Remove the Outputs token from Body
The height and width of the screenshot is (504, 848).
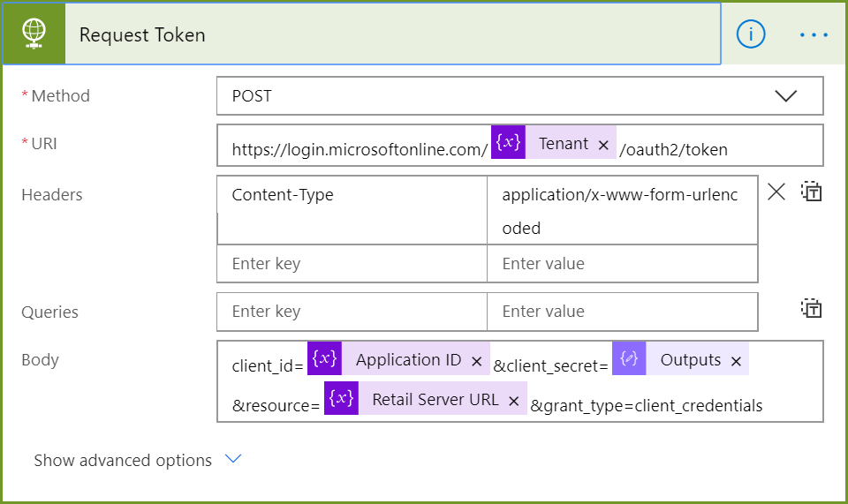pyautogui.click(x=736, y=361)
